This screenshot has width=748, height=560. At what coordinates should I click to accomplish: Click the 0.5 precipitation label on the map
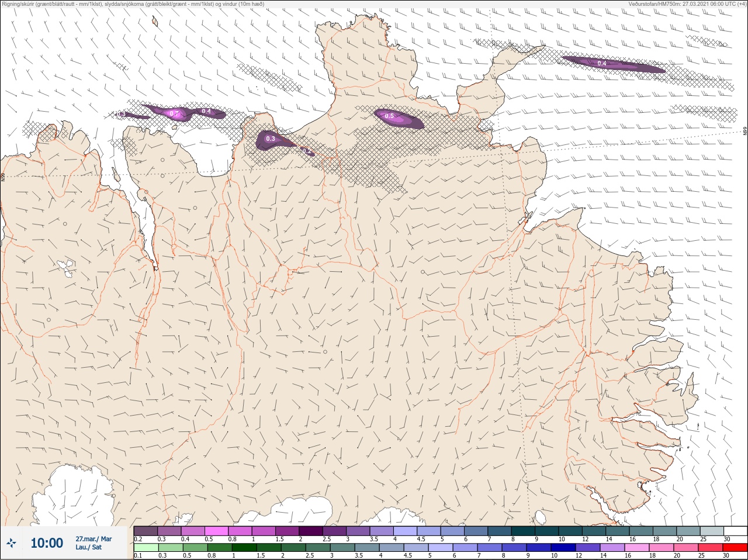tap(389, 116)
